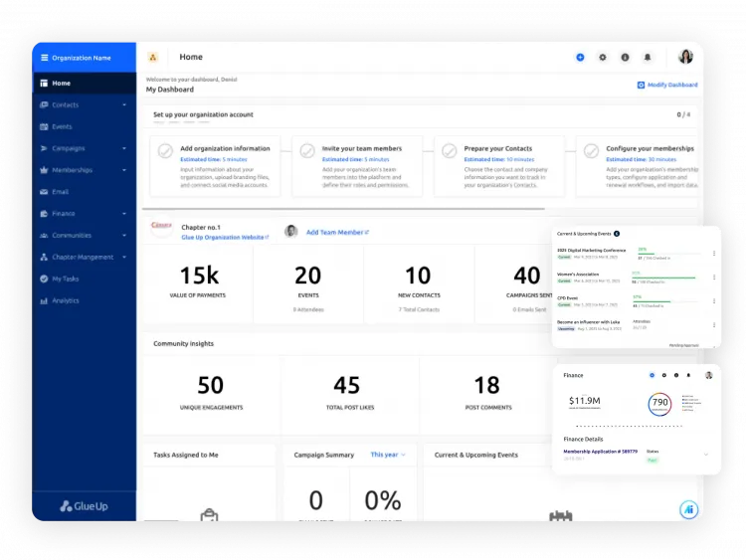The width and height of the screenshot is (746, 560).
Task: Mark Invite your team members as done
Action: pyautogui.click(x=307, y=152)
